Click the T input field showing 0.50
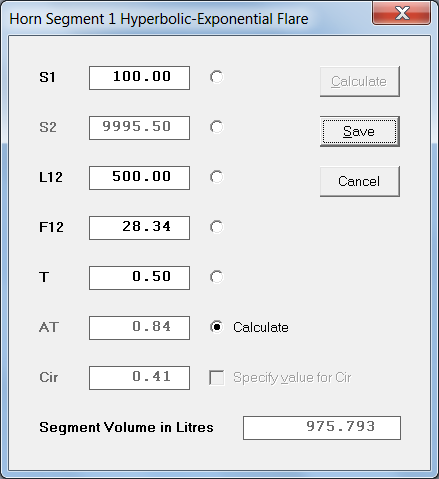Screen dimensions: 439x479 (139, 278)
